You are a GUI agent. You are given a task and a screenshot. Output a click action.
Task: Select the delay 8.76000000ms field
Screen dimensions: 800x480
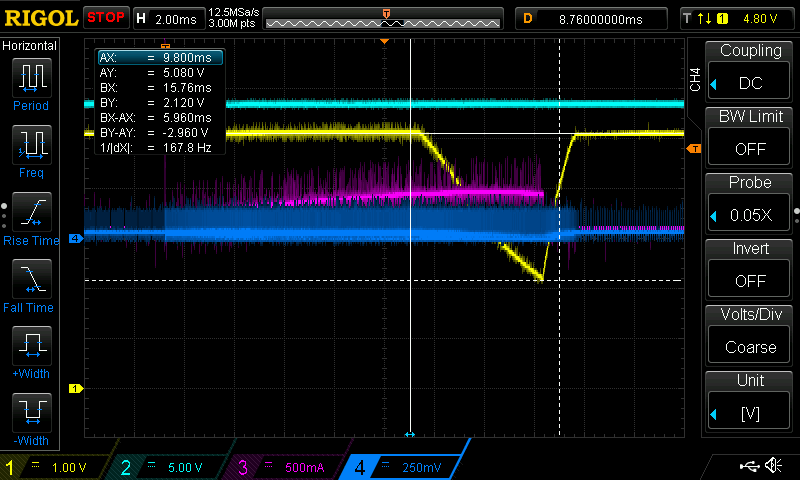coord(591,19)
